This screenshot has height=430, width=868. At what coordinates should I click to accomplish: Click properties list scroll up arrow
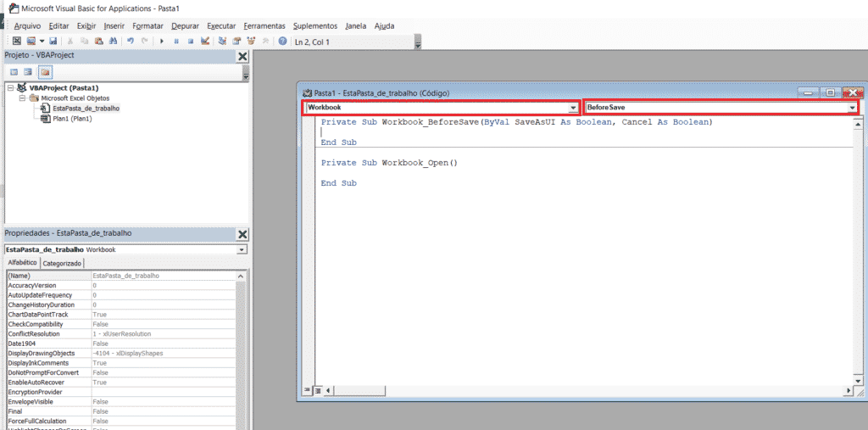point(240,276)
